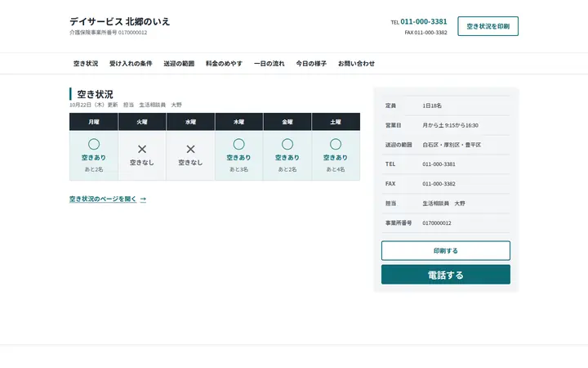Click 空きなし text under Wednesday

pos(190,162)
